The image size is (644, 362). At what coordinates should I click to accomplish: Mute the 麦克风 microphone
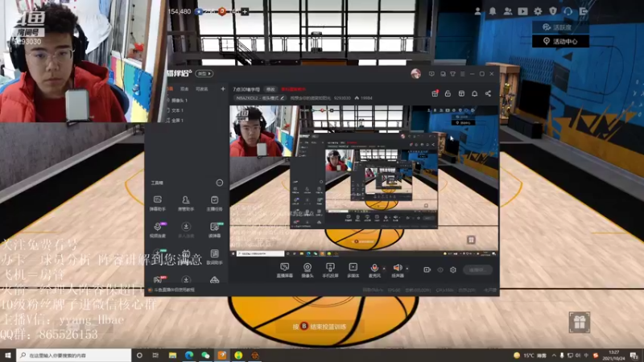click(x=374, y=270)
